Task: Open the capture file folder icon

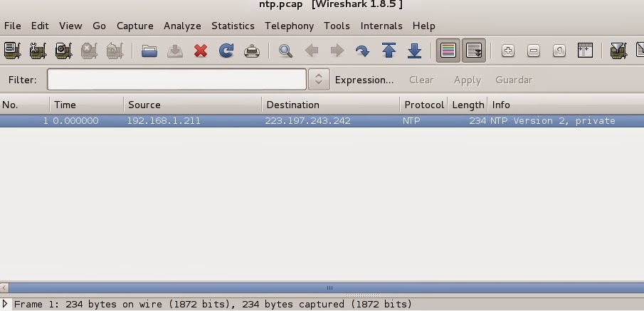Action: click(x=149, y=51)
